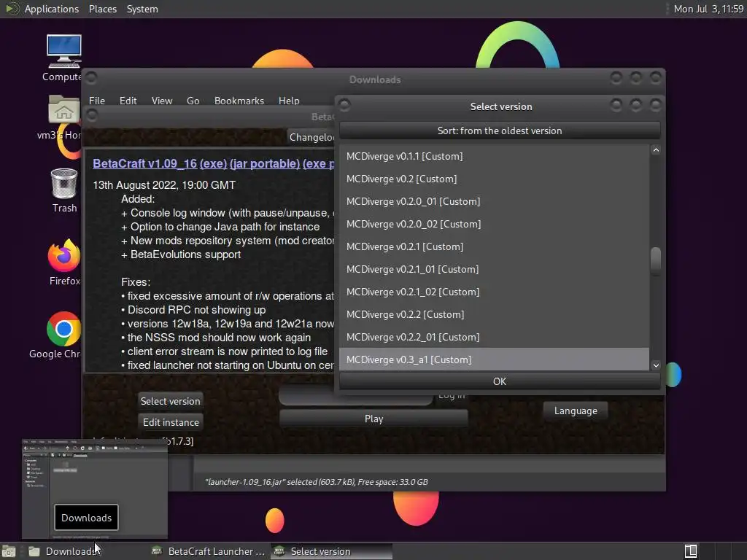Open BetaCraft v1.09_16 link
Image resolution: width=747 pixels, height=560 pixels.
pyautogui.click(x=145, y=163)
